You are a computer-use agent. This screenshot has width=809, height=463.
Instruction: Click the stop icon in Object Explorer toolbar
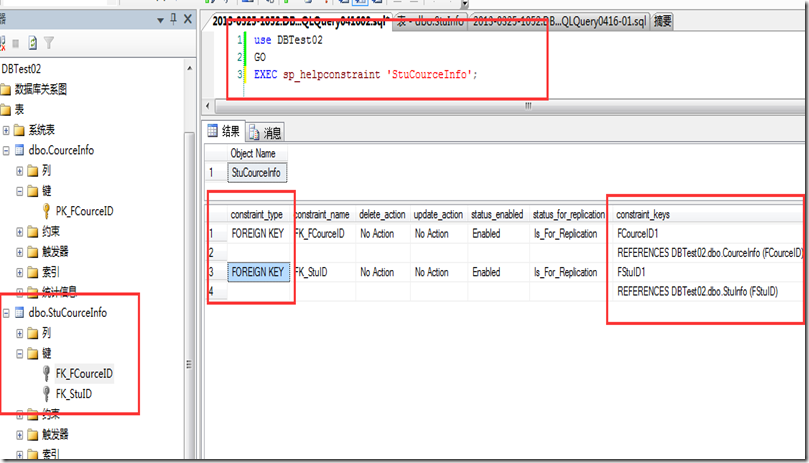point(16,43)
